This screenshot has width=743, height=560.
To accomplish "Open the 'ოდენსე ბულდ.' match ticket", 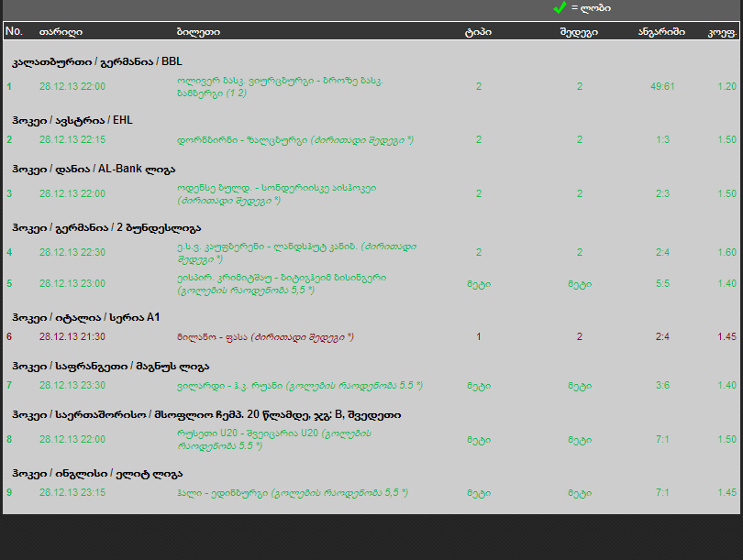I will [277, 194].
